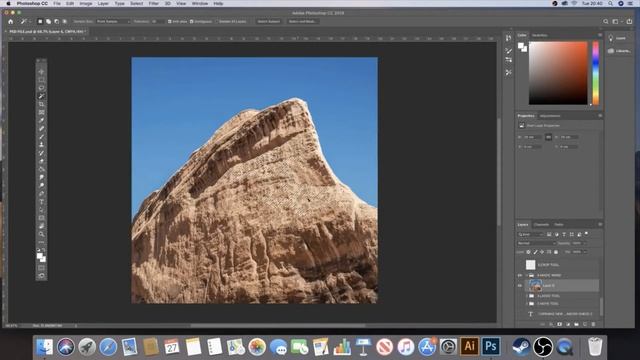Image resolution: width=640 pixels, height=360 pixels.
Task: Click the foreground color swatch in the toolbar
Action: [40, 256]
